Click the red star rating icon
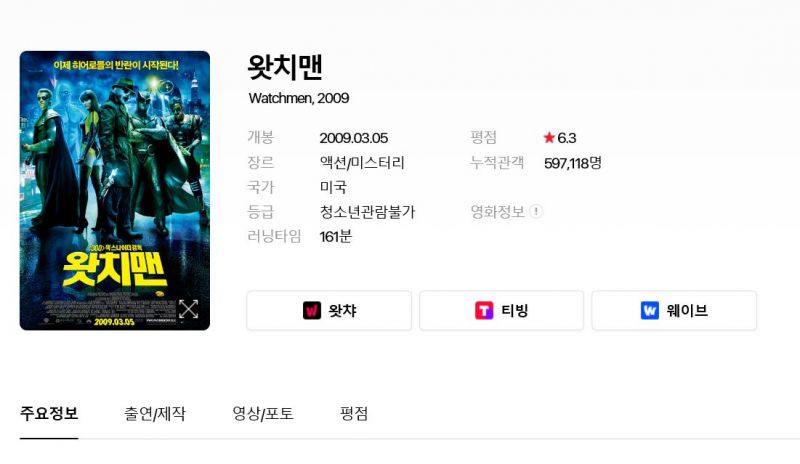 point(549,137)
